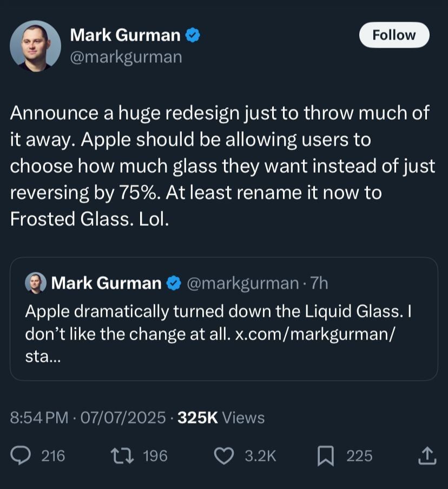View the 325K Views analytics

tap(221, 418)
